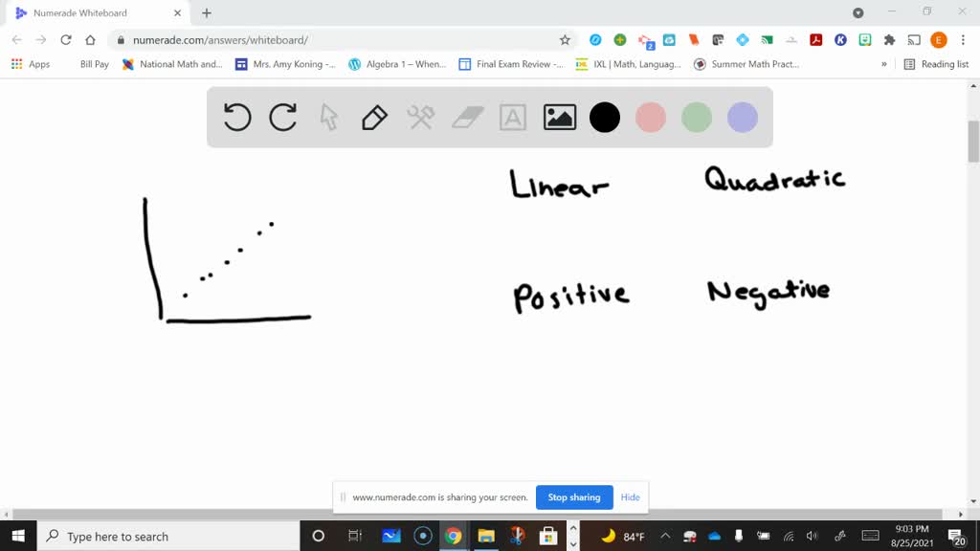The image size is (980, 551).
Task: Open the Chrome three-dot menu
Action: (962, 41)
